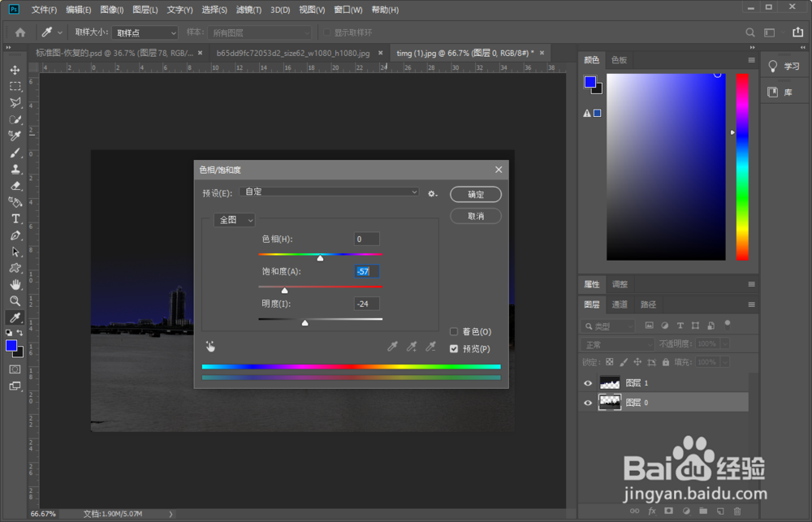Select the subtract-from-sample eyedropper
Screen dimensions: 812x522
(431, 347)
